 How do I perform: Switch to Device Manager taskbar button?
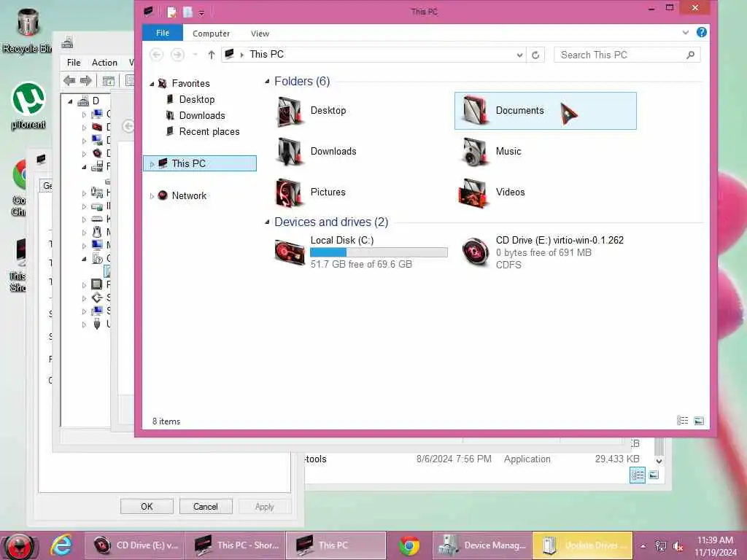tap(482, 545)
